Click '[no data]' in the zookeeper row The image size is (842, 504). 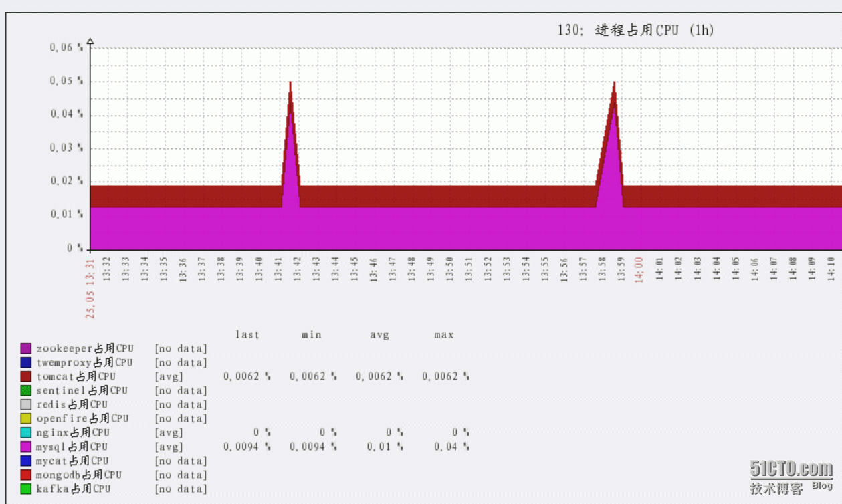pos(181,348)
